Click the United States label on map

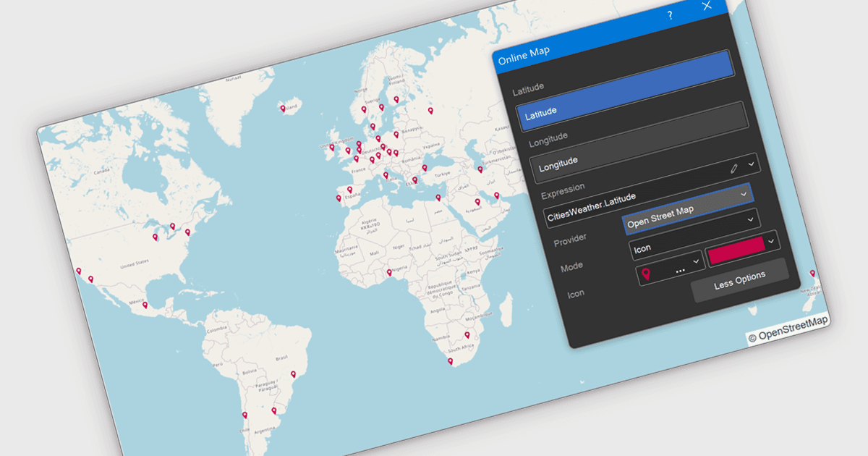tap(135, 264)
